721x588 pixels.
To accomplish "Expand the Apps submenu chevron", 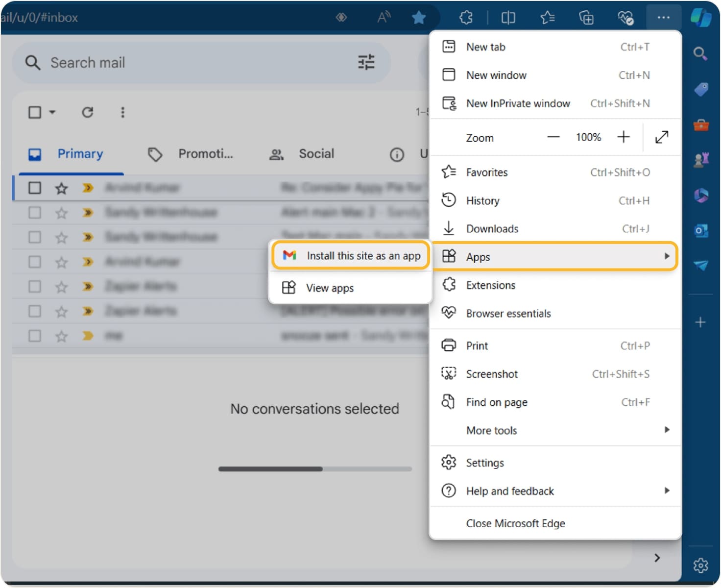I will [667, 256].
